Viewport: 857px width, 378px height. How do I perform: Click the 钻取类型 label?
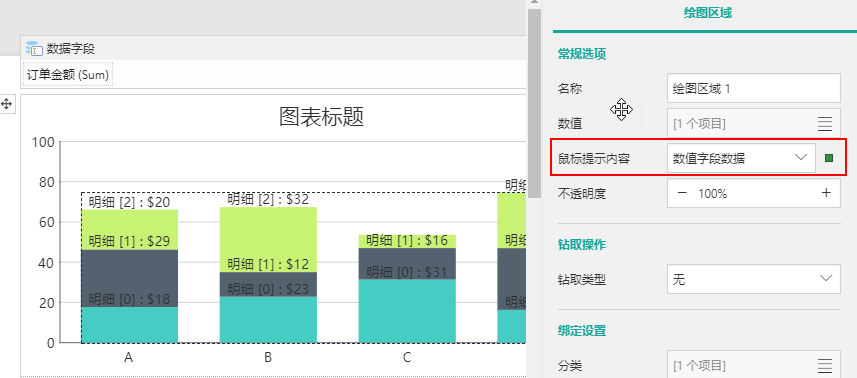(x=582, y=280)
